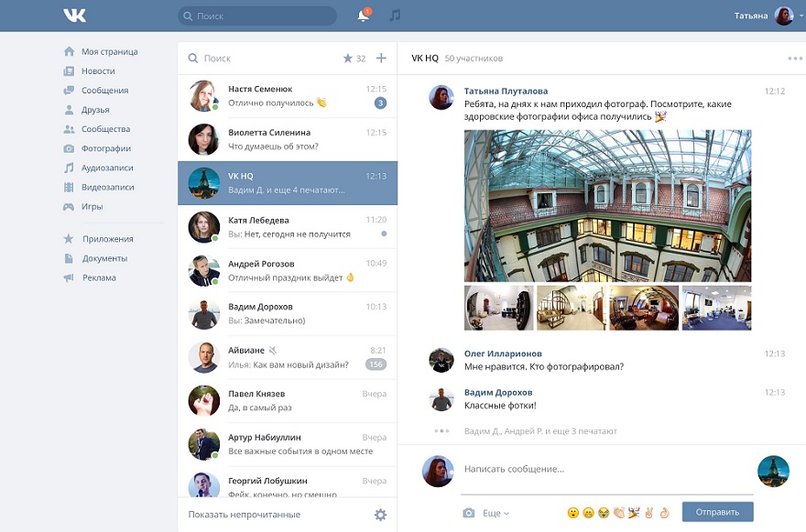Open Аудиозаписи from the sidebar
The height and width of the screenshot is (532, 806).
pyautogui.click(x=107, y=168)
